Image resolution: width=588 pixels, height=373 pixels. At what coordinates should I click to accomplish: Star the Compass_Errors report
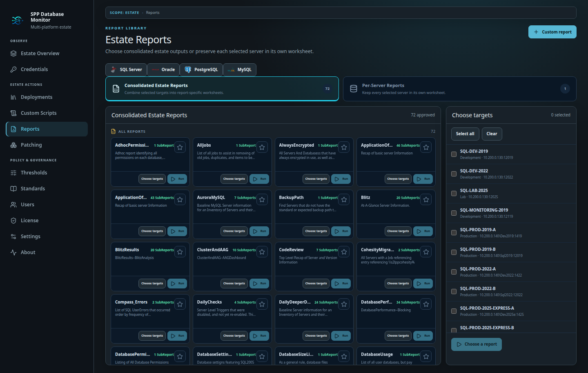(x=180, y=304)
